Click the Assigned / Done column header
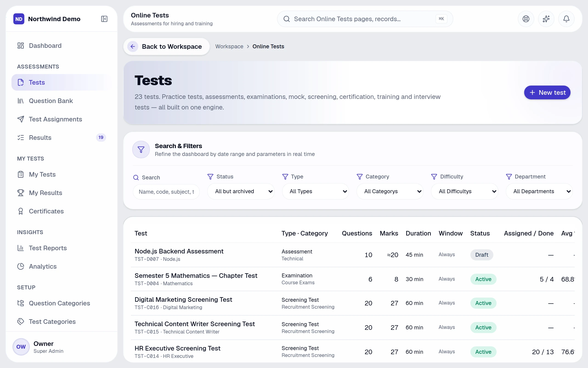This screenshot has width=588, height=368. (529, 233)
